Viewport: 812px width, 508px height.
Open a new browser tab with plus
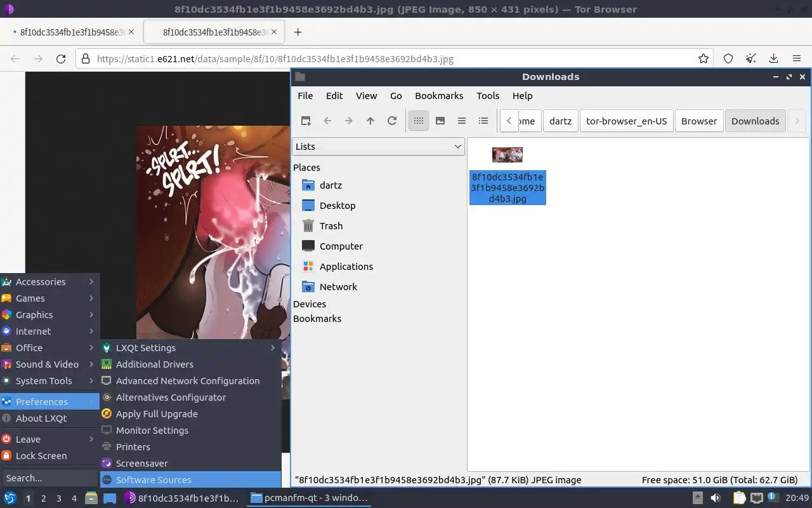298,32
